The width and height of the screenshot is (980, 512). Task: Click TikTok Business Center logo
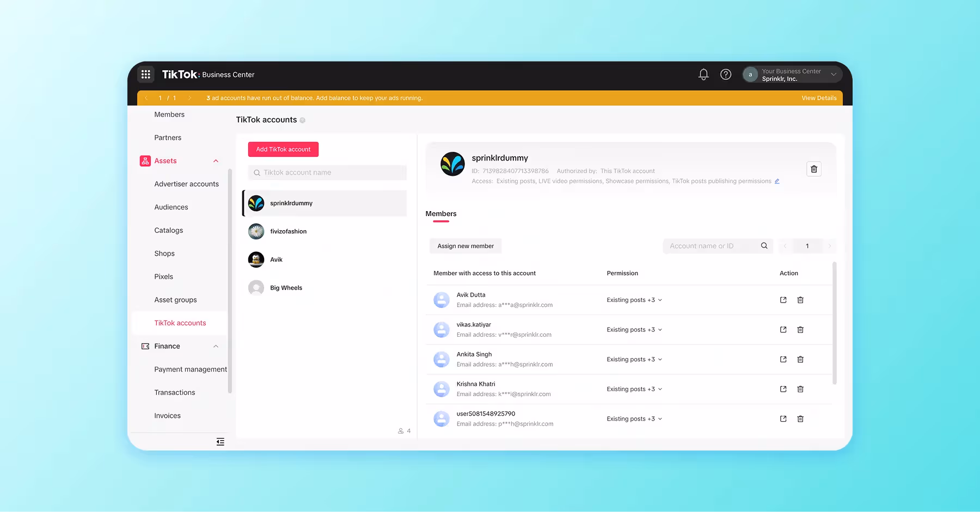tap(208, 75)
